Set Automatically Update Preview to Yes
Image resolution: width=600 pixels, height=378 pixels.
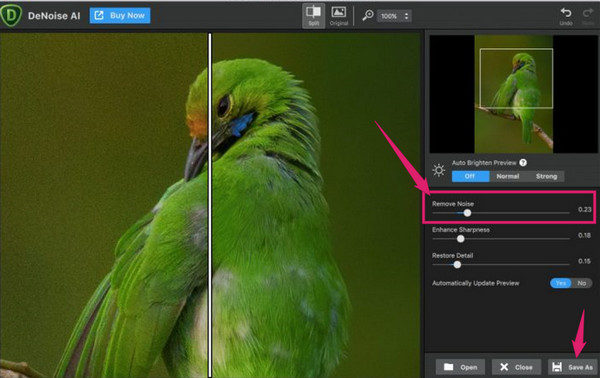coord(561,283)
